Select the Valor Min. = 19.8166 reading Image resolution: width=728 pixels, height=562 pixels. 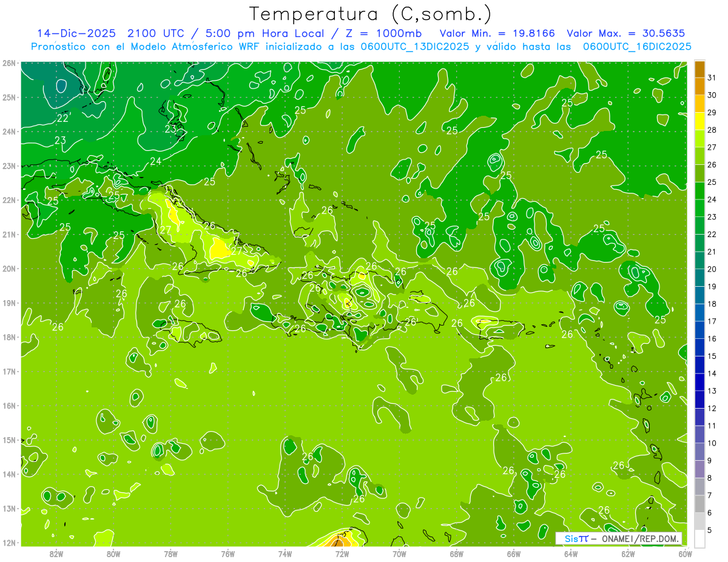click(x=497, y=33)
